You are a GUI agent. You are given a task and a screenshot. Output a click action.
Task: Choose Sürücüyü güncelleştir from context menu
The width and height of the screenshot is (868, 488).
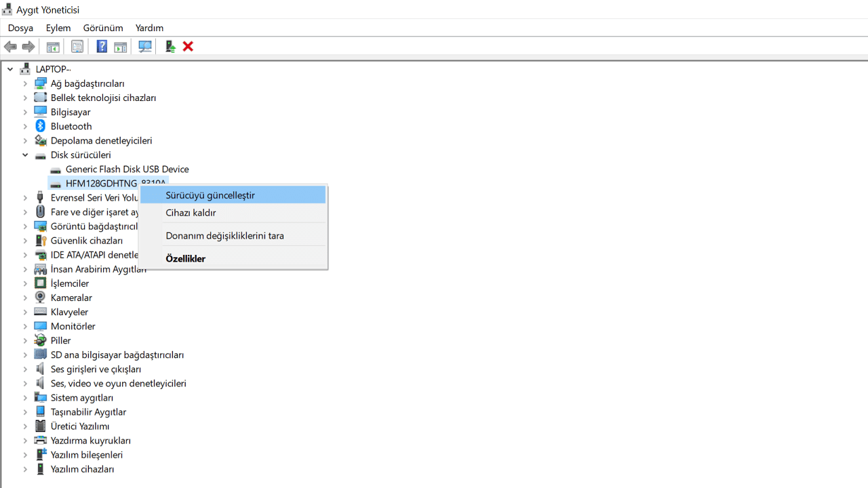click(x=210, y=195)
